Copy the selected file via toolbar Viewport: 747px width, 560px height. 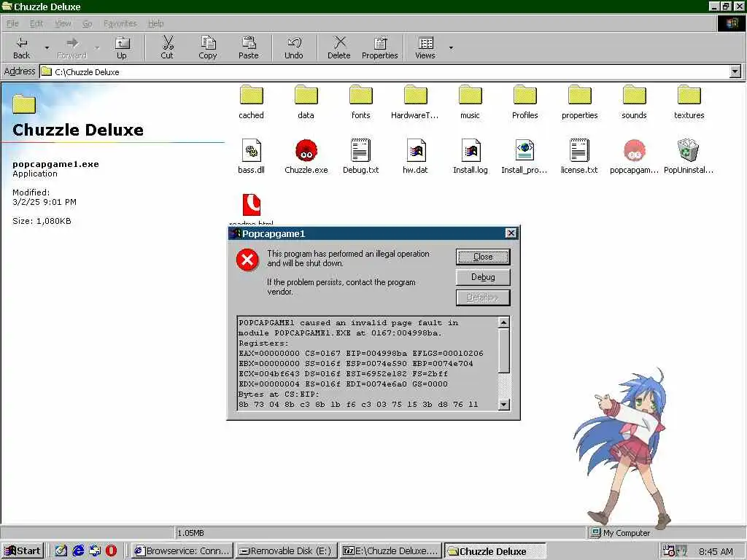[x=208, y=47]
